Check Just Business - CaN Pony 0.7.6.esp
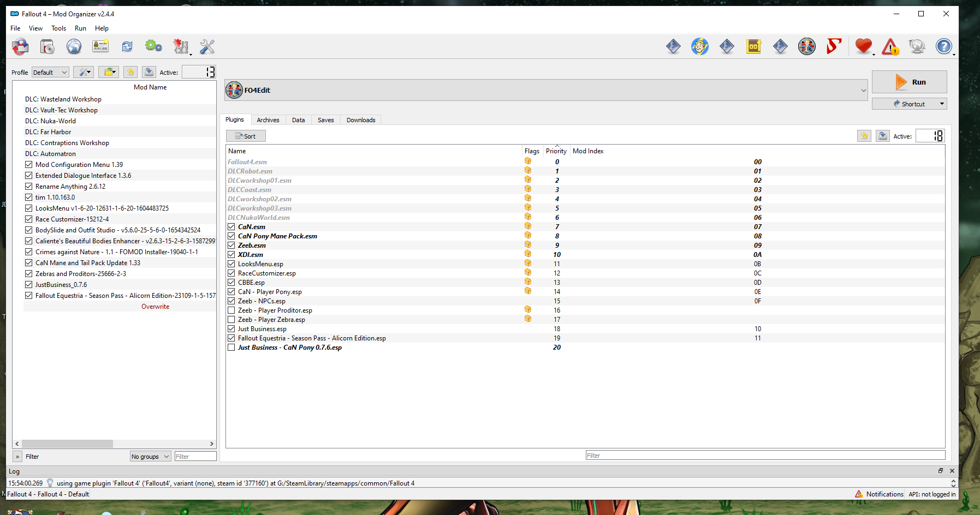The height and width of the screenshot is (515, 980). pyautogui.click(x=231, y=348)
